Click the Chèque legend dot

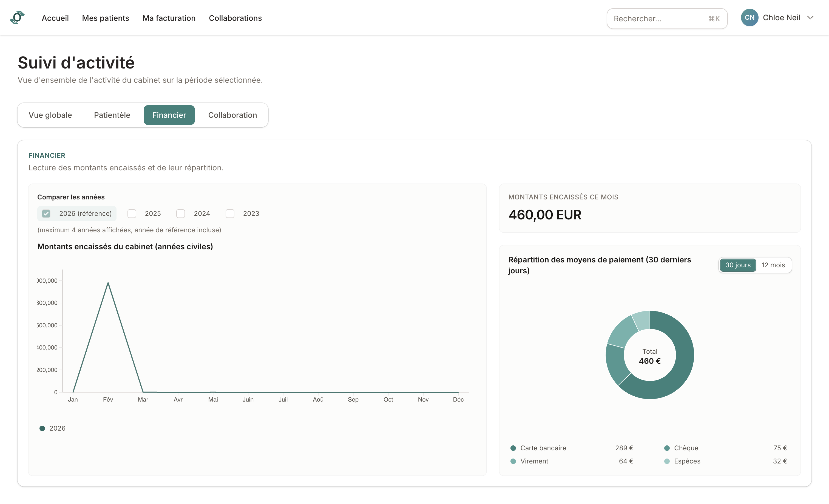[x=667, y=448]
